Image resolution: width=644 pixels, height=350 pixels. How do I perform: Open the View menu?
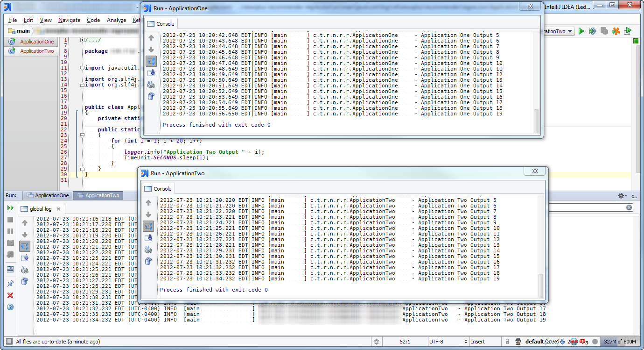46,20
